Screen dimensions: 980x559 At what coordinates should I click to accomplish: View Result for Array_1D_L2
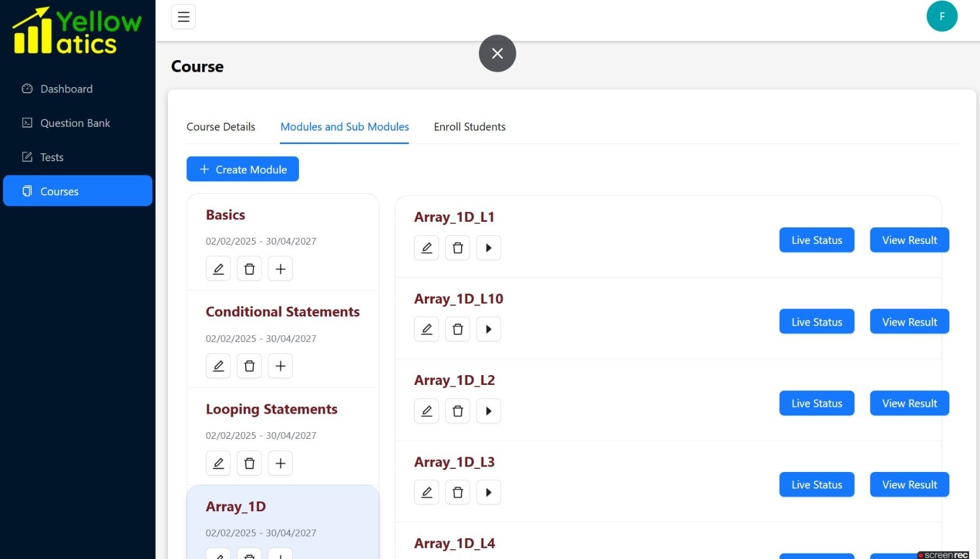tap(910, 403)
